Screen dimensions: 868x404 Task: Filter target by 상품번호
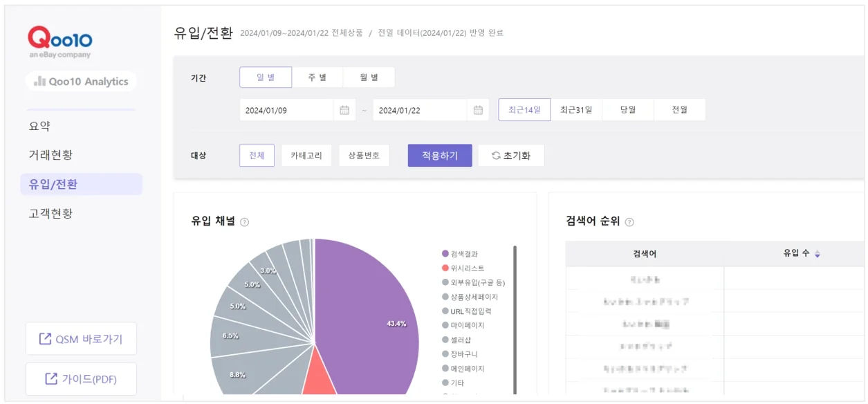(364, 156)
